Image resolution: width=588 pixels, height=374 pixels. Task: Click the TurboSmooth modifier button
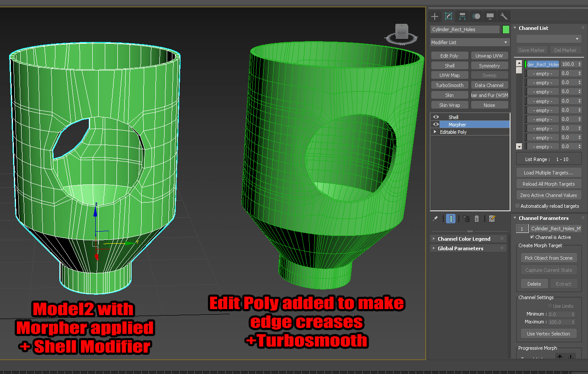point(449,85)
